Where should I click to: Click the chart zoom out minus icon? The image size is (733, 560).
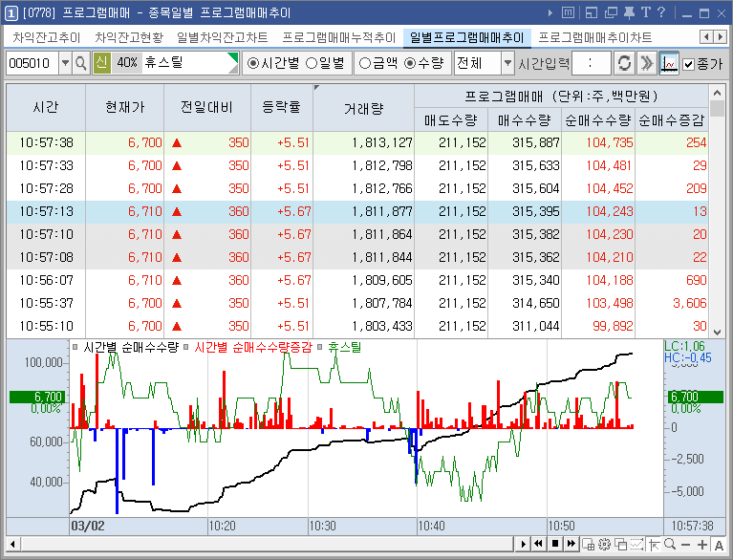click(x=686, y=545)
